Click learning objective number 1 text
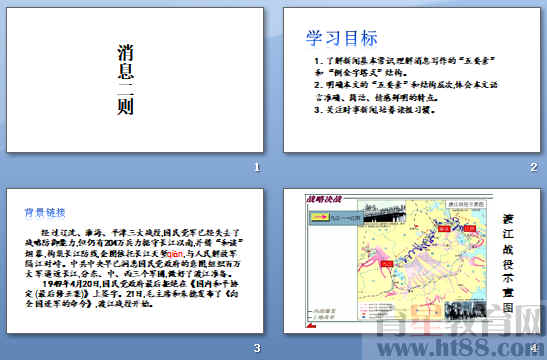The height and width of the screenshot is (360, 547). [405, 67]
